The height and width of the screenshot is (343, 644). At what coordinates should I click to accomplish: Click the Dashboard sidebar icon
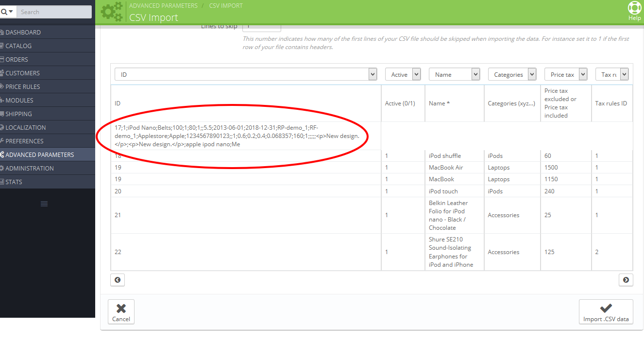pyautogui.click(x=2, y=32)
